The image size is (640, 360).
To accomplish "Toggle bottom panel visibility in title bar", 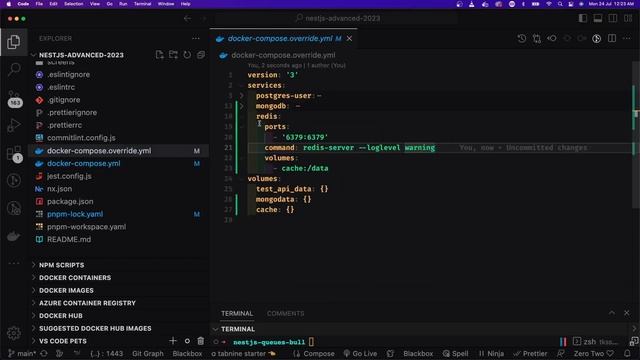I will 598,18.
